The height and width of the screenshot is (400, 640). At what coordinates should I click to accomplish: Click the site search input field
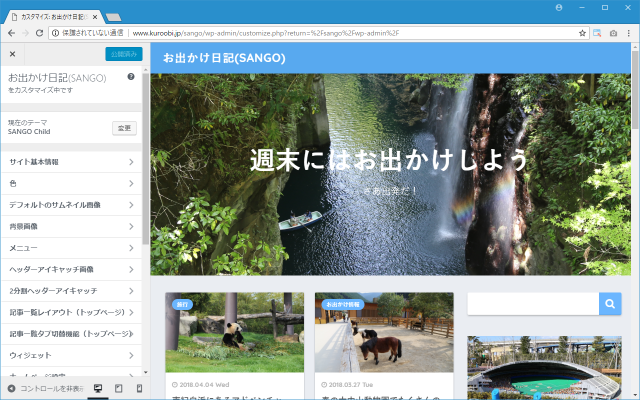[x=533, y=304]
